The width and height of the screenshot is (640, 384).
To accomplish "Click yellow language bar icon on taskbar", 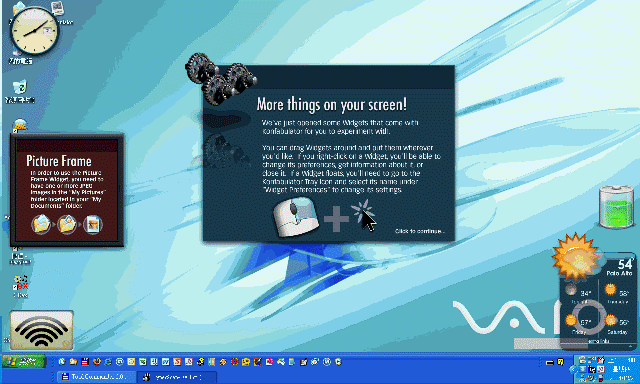I will [x=560, y=362].
